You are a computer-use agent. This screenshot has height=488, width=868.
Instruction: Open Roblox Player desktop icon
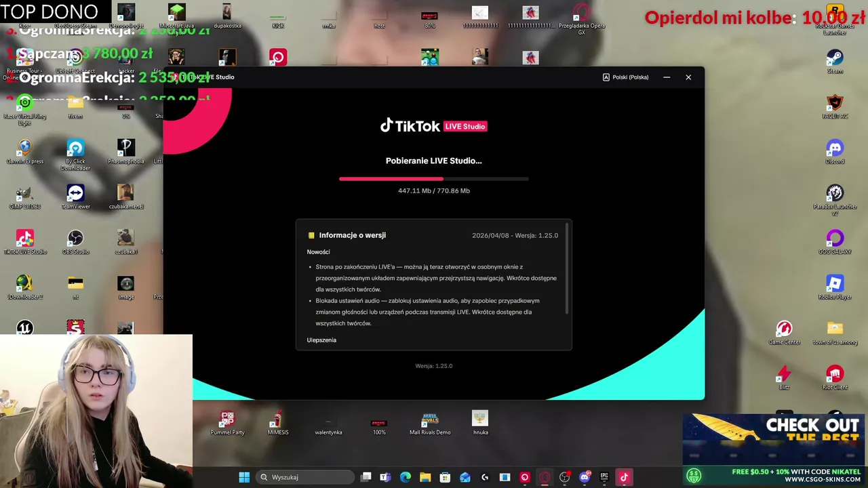tap(835, 287)
